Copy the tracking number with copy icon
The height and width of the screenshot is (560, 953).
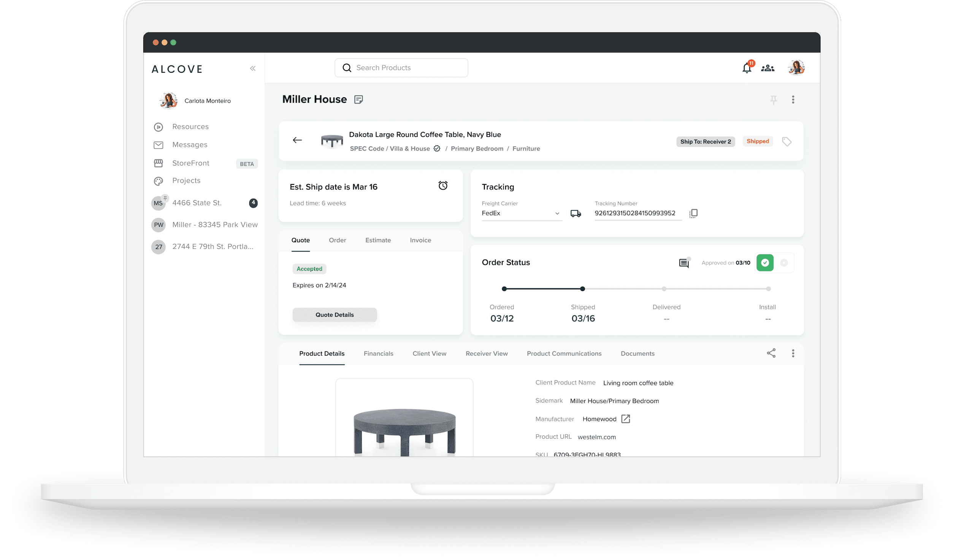click(693, 213)
